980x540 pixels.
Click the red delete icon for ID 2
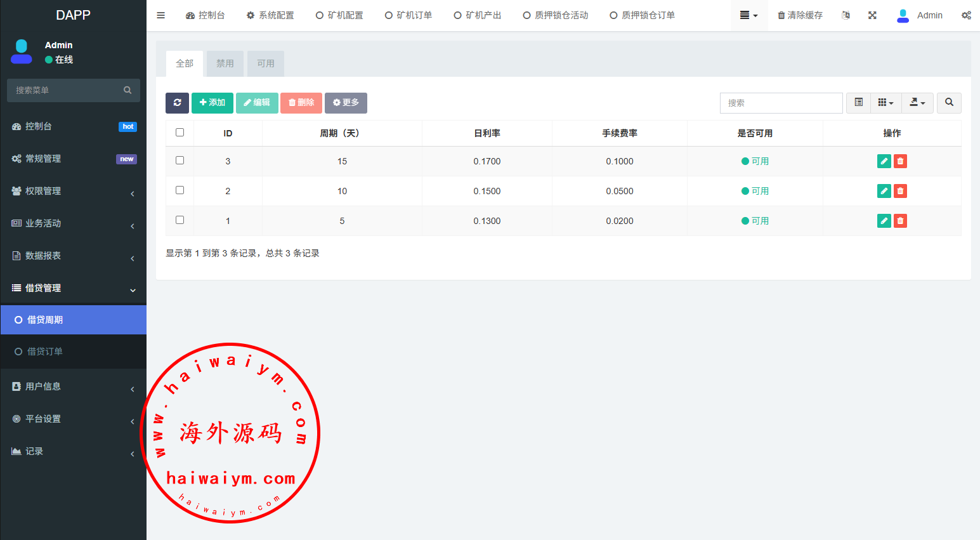click(900, 191)
